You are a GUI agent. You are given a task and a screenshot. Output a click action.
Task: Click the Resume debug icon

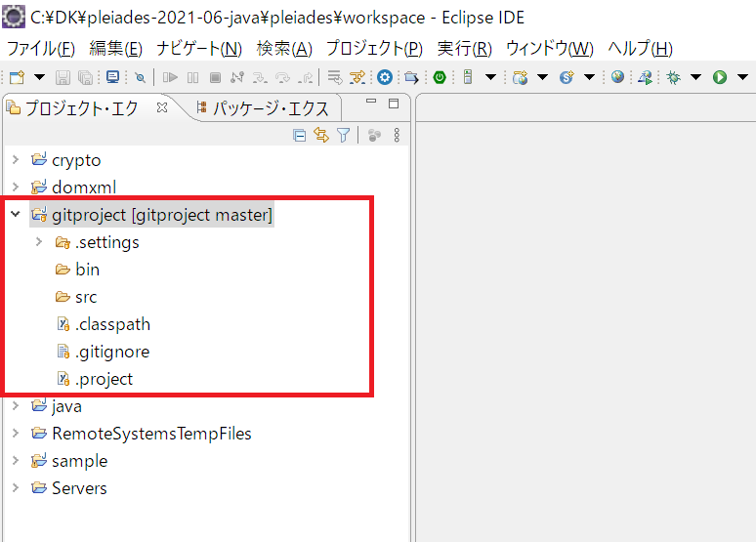(170, 77)
